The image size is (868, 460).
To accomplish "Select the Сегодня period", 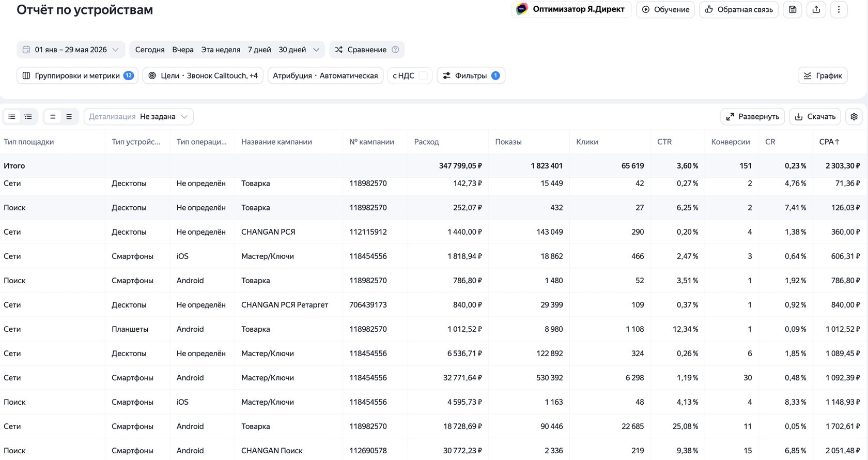I will click(150, 50).
